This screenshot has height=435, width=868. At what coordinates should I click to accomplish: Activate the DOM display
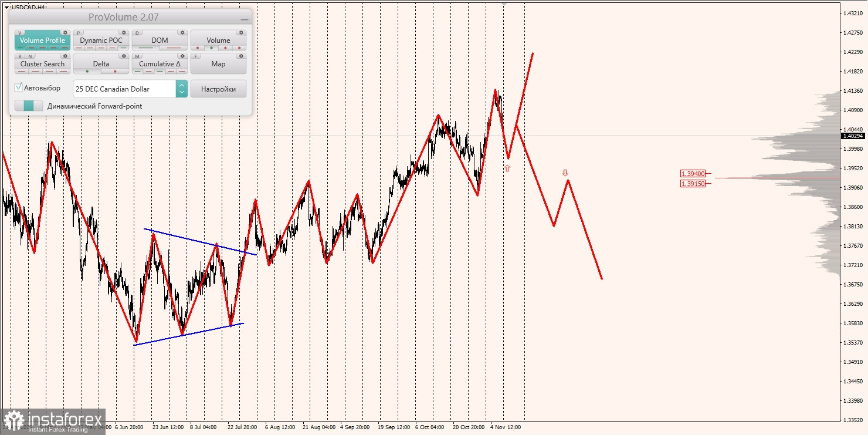[x=159, y=41]
